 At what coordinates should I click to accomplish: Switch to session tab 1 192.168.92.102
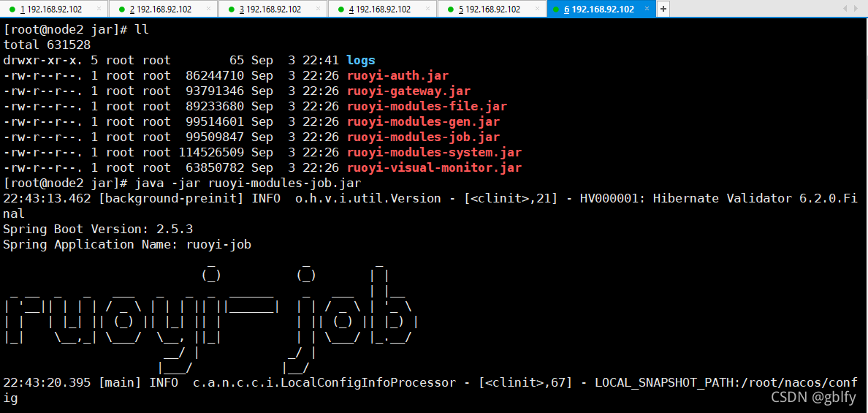click(54, 9)
